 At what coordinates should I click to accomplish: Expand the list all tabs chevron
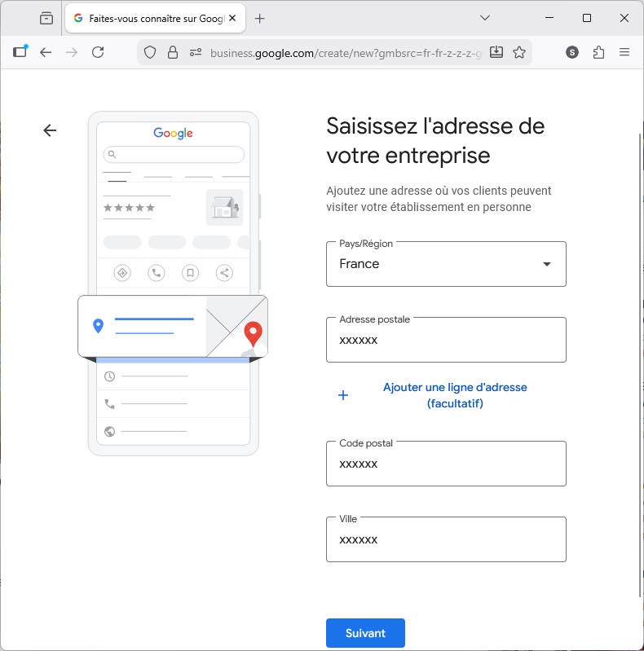[485, 18]
